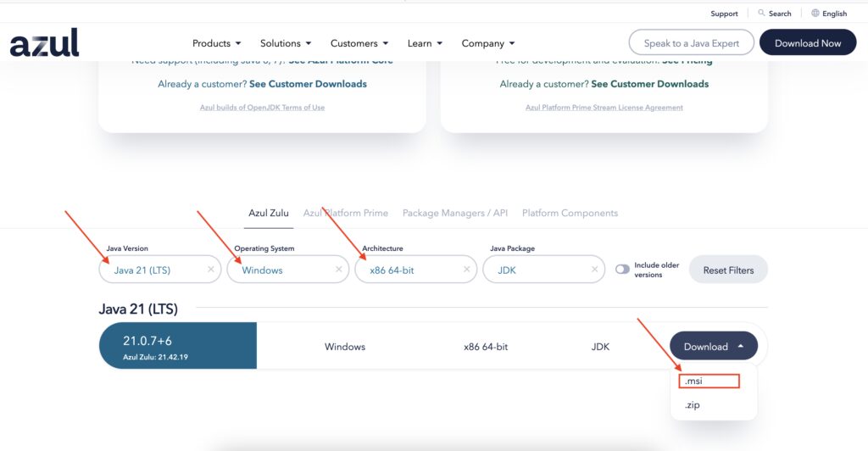Viewport: 868px width, 451px height.
Task: Clear the Java Version filter X
Action: 211,270
